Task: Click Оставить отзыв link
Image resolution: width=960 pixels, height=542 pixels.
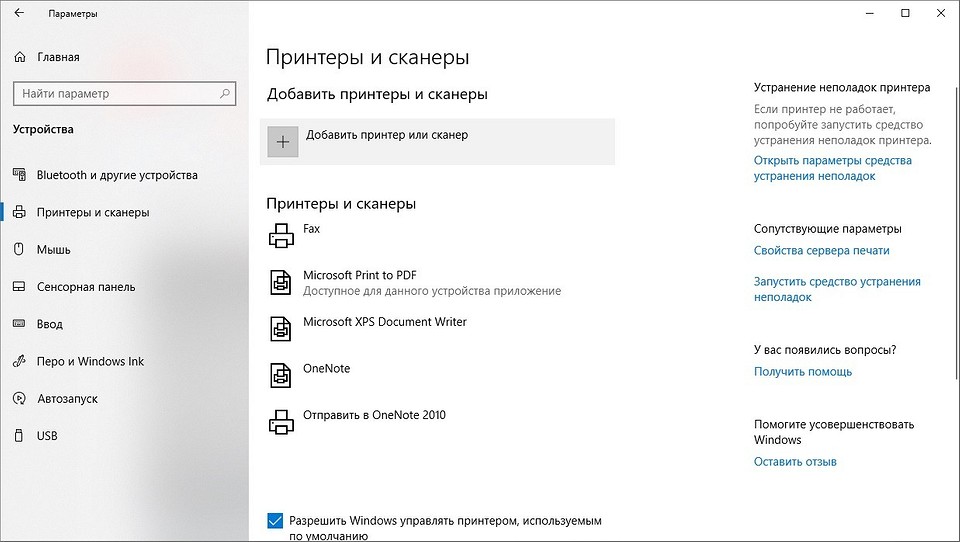Action: (x=795, y=462)
